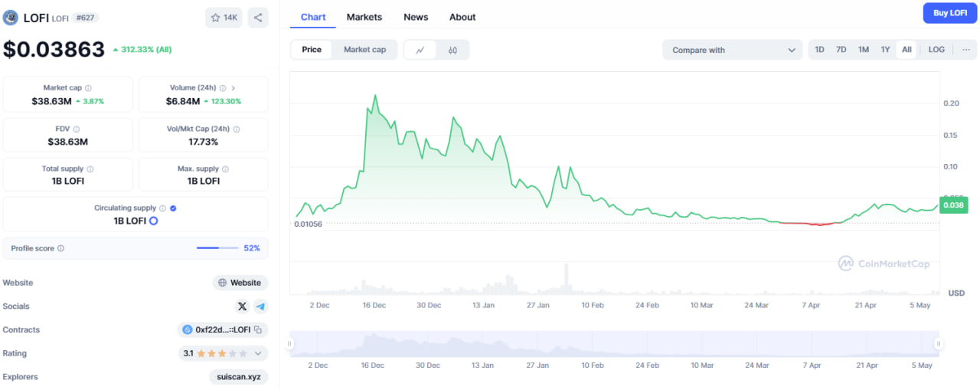Expand Volume (24h) details arrow

tap(233, 88)
